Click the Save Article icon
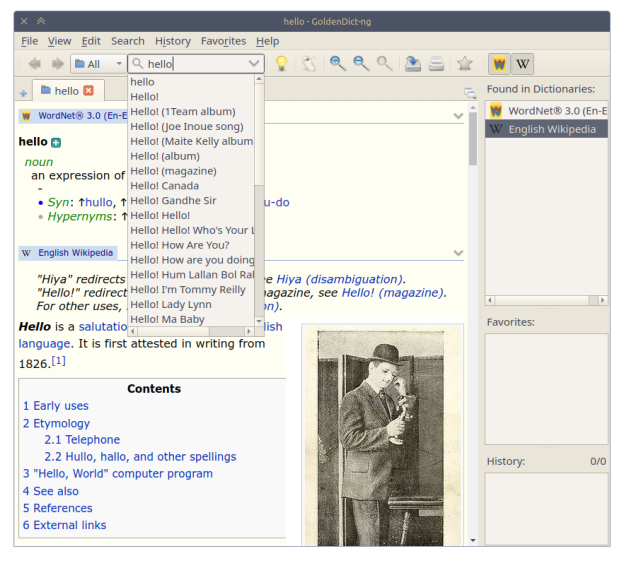Image resolution: width=624 pixels, height=563 pixels. 413,64
